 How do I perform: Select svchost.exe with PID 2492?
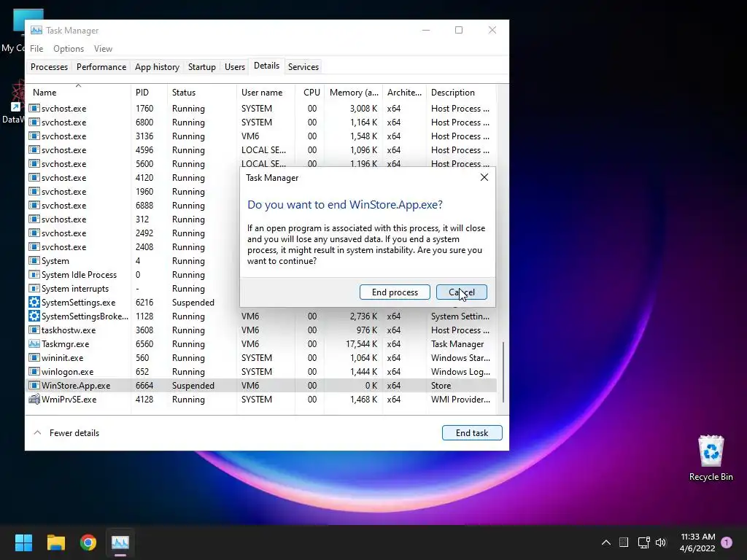point(133,233)
